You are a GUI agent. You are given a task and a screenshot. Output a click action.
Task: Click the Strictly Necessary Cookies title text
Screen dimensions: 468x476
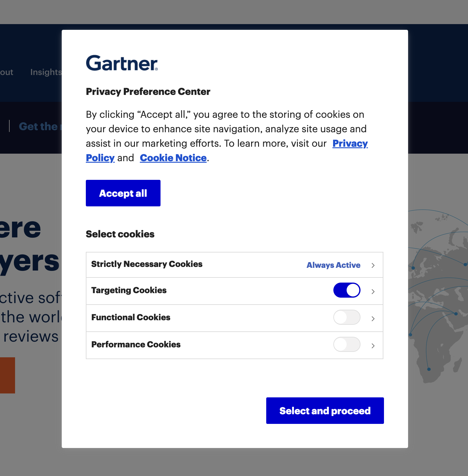tap(147, 264)
